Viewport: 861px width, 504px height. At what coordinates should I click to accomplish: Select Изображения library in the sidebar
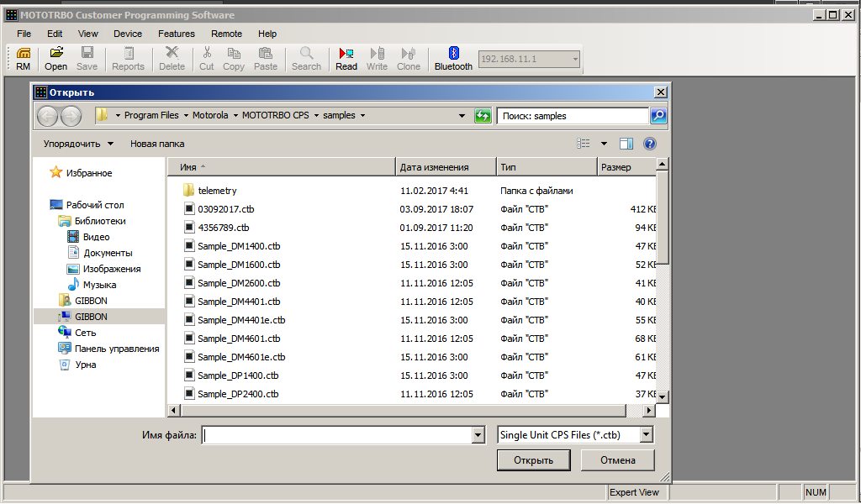click(103, 269)
